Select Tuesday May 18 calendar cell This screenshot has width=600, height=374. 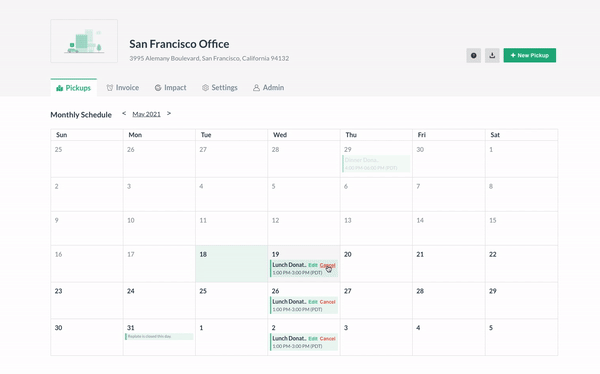click(232, 264)
